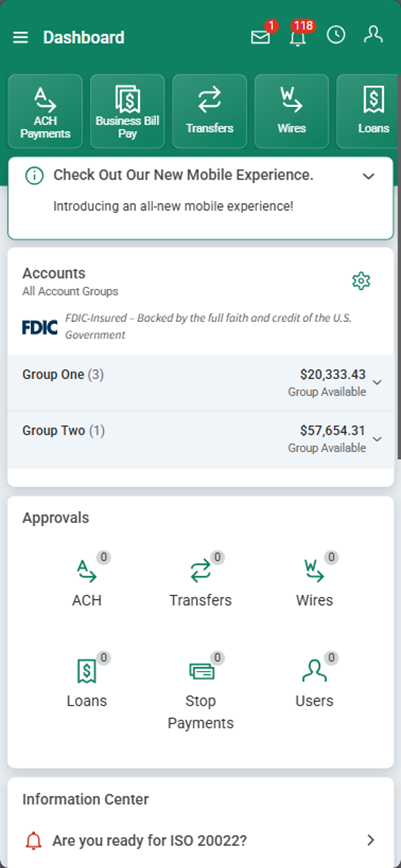401x868 pixels.
Task: Select the Business Bill Pay tile
Action: 128,111
